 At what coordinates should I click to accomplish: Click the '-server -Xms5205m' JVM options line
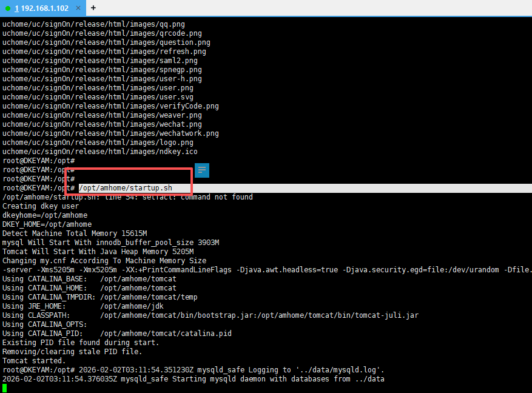243,270
